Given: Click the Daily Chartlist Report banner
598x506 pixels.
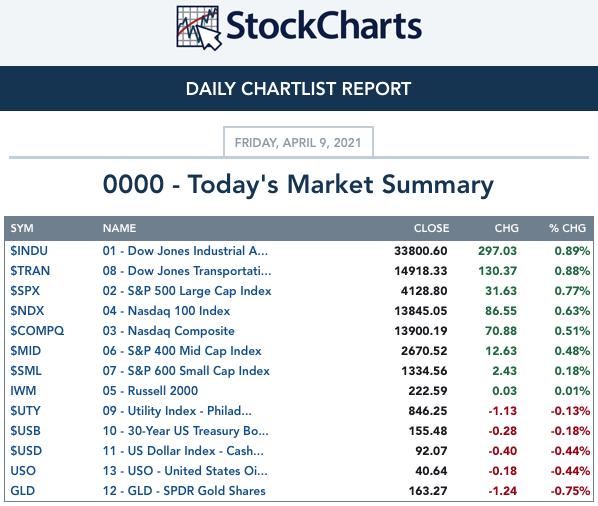Looking at the screenshot, I should click(x=299, y=88).
